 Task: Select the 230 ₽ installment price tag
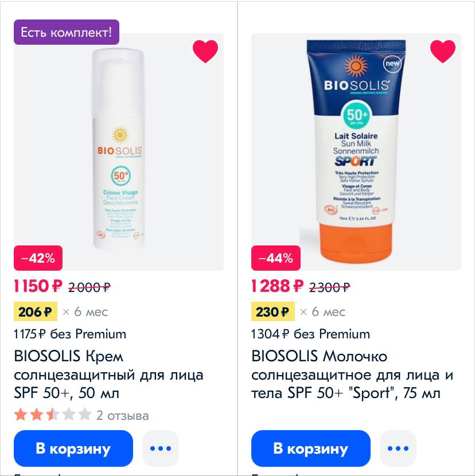coord(273,311)
